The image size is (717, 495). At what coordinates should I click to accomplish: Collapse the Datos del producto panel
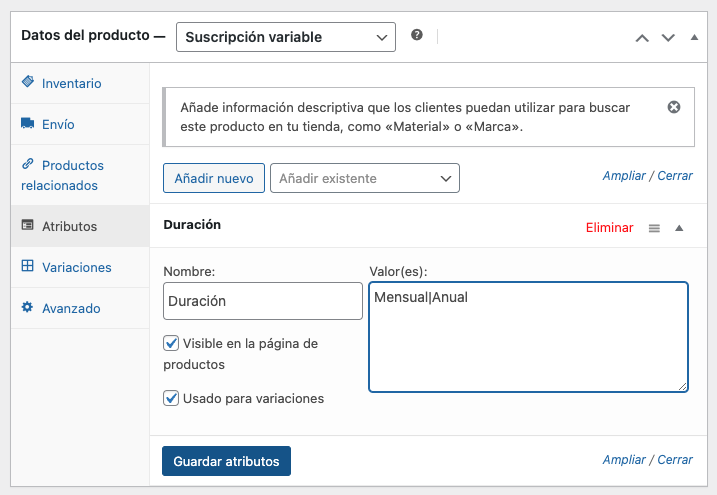tap(694, 37)
